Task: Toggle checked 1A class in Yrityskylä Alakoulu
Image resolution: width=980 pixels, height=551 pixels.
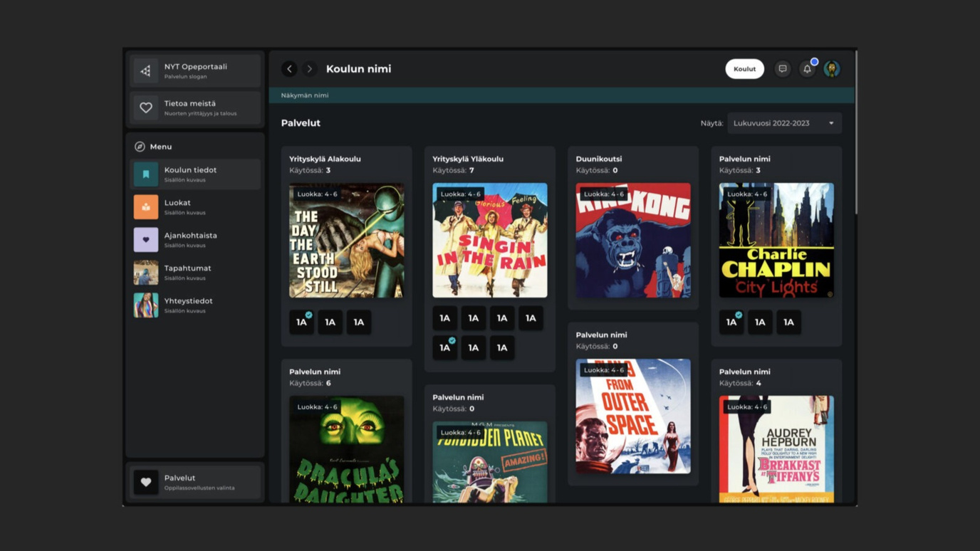Action: pos(301,322)
